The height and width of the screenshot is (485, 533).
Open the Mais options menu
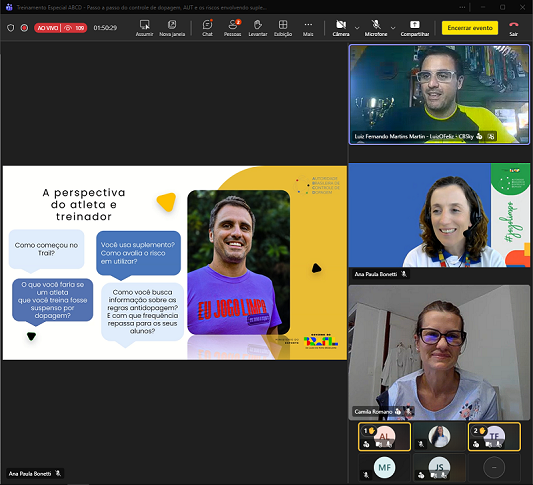[308, 28]
